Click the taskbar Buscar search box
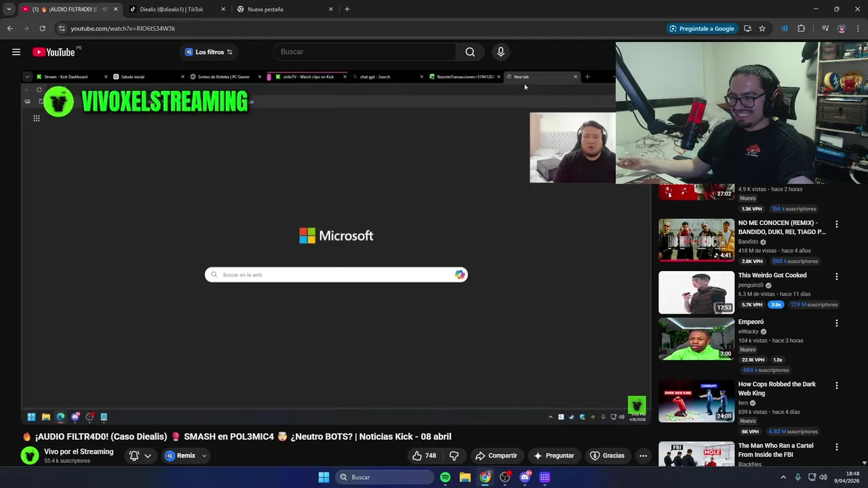The width and height of the screenshot is (868, 488). [384, 477]
